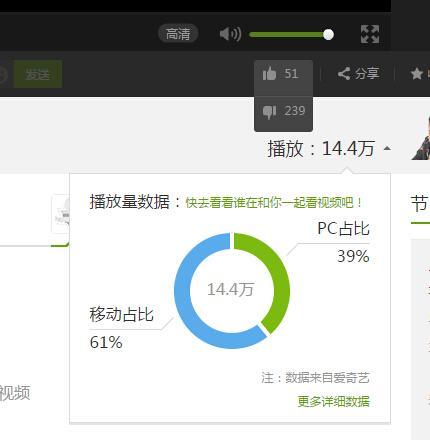Click the 视频 tab label at left

[x=15, y=393]
